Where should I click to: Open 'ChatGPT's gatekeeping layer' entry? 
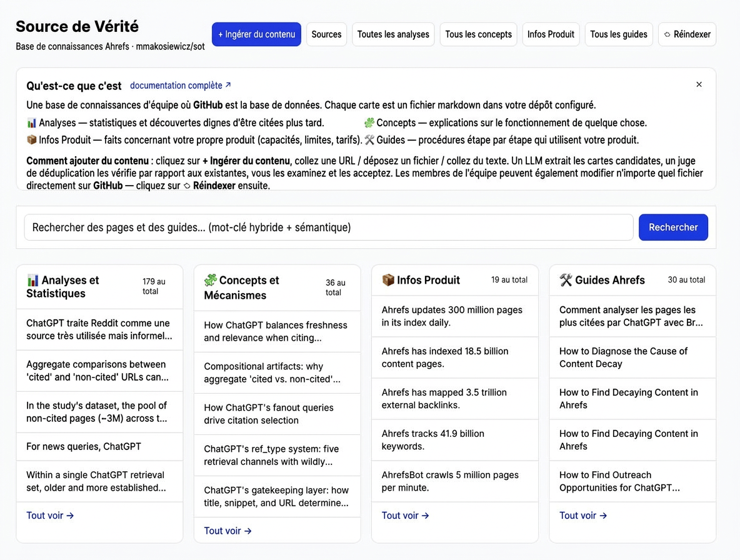pyautogui.click(x=277, y=496)
